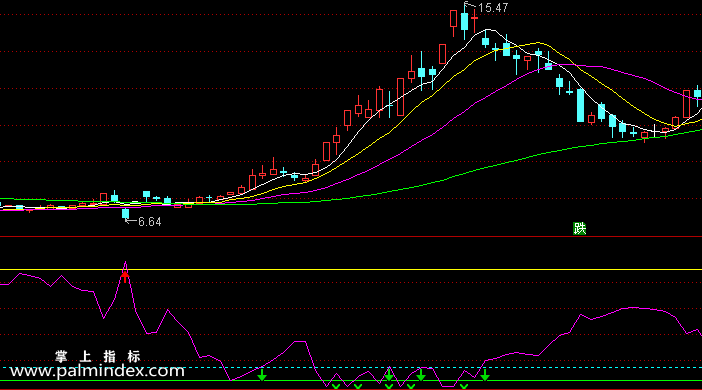Click the red divider between price and indicator

tap(351, 236)
